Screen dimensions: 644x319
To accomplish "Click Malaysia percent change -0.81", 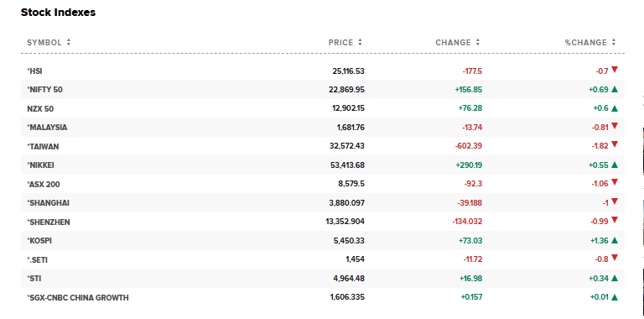I will [x=600, y=128].
